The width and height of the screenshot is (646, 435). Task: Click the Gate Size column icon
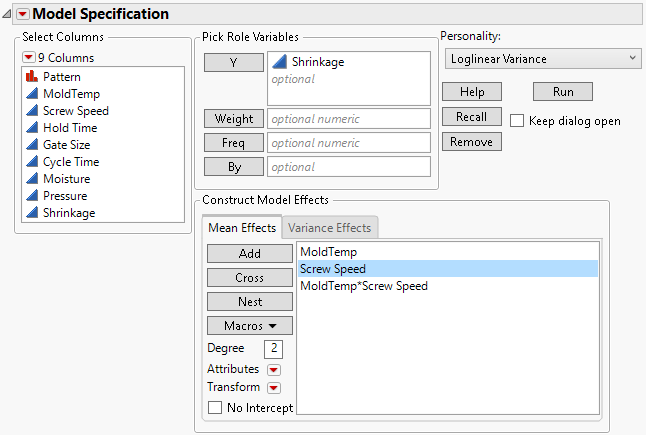tap(31, 145)
